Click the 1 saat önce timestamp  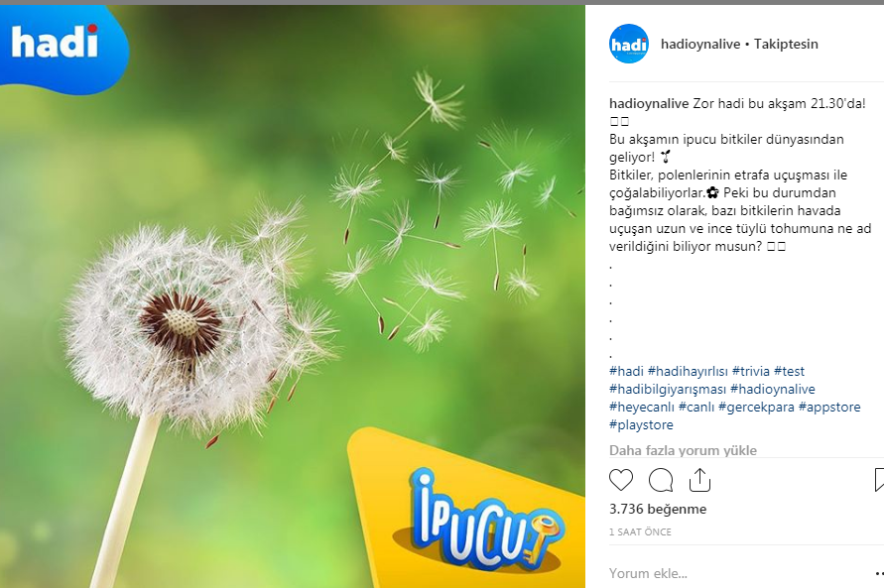pyautogui.click(x=640, y=531)
